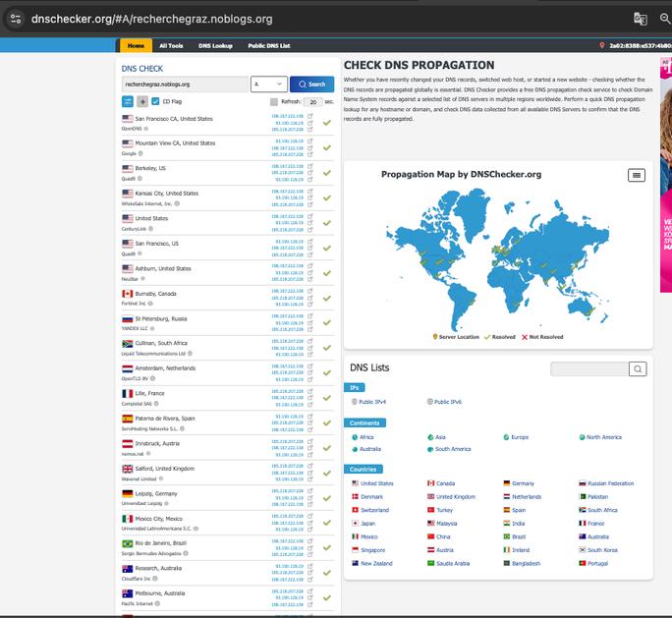Open the record type dropdown showing A

268,84
